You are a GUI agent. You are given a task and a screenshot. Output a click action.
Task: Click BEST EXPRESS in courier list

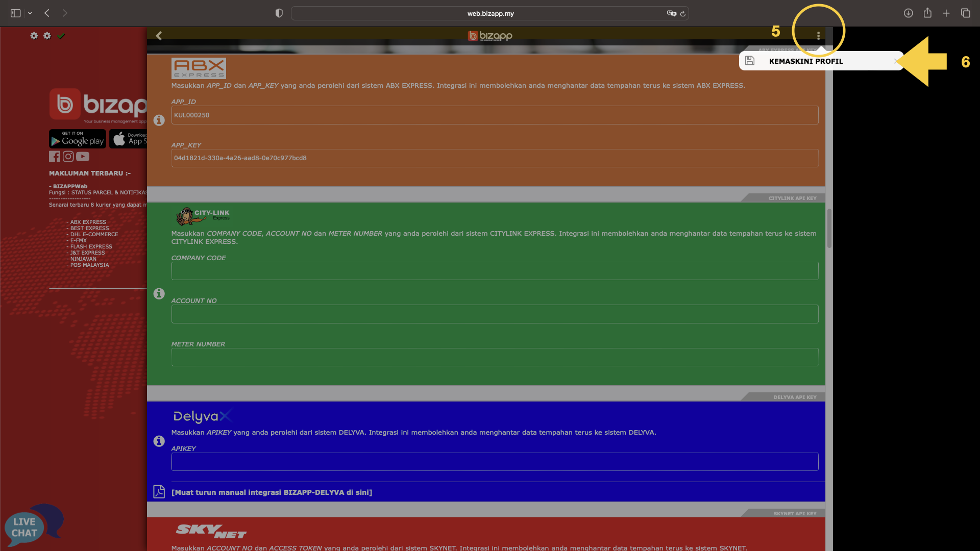coord(89,229)
